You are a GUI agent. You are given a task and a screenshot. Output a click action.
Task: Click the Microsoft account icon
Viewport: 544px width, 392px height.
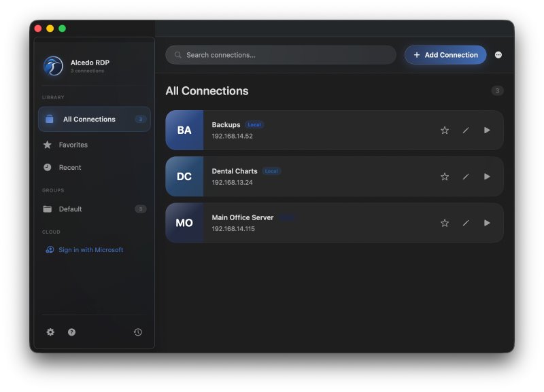coord(50,250)
